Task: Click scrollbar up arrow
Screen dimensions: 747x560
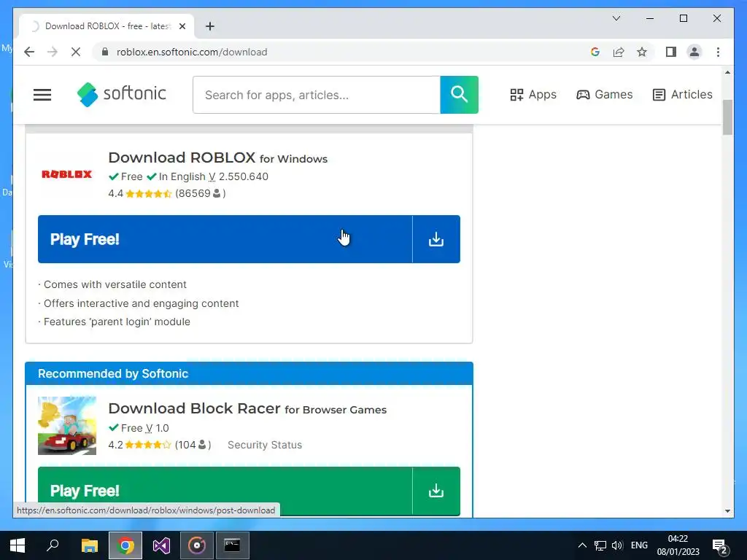Action: [x=727, y=72]
